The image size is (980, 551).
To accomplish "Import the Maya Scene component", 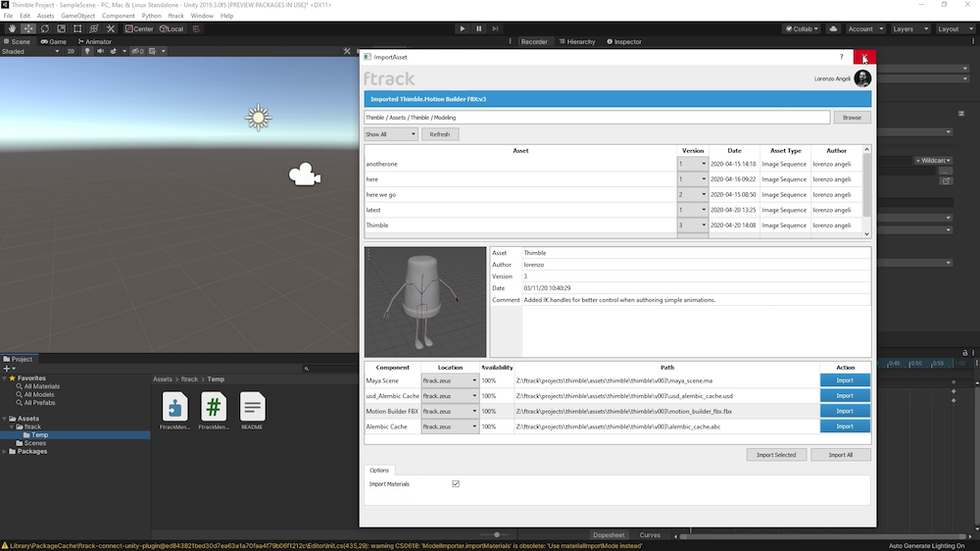I will (845, 380).
